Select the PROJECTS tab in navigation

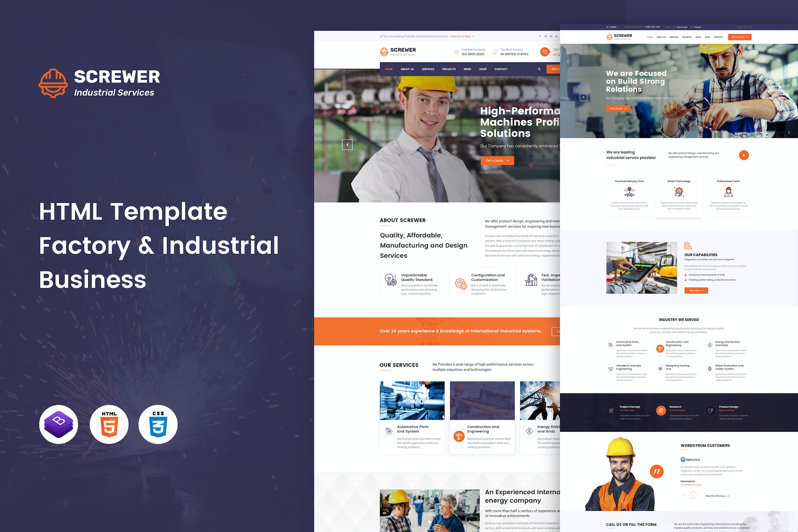449,70
